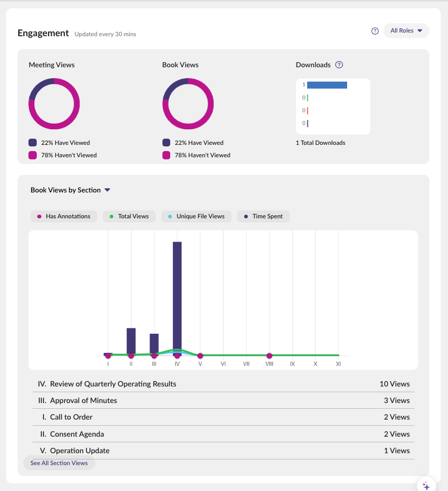Click the Engagement help question mark icon

[x=375, y=31]
